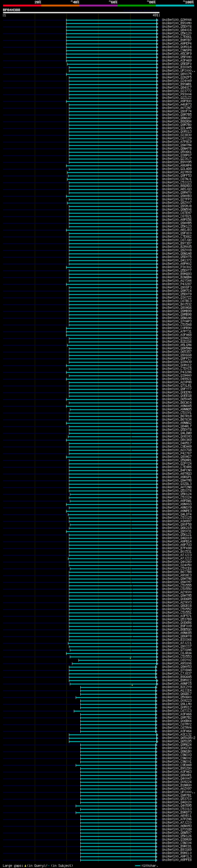This screenshot has width=197, height=868.
Task: Click the 491 query end position number
Action: coord(155,15)
